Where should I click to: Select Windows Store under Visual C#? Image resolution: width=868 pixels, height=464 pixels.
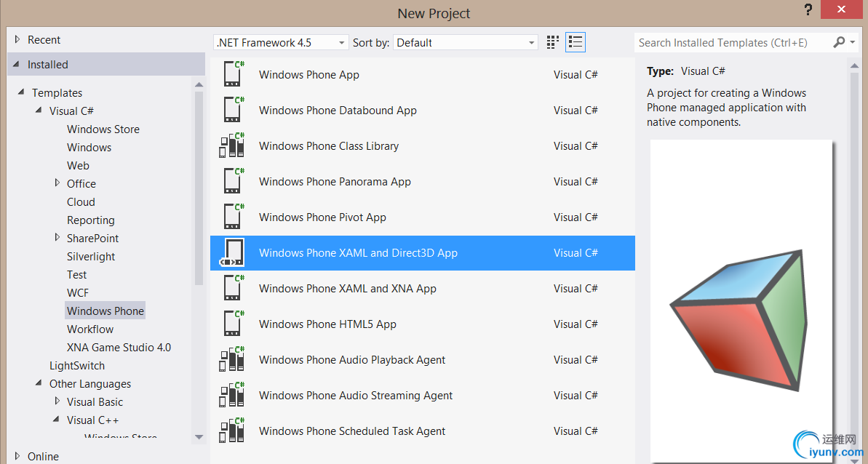[103, 129]
